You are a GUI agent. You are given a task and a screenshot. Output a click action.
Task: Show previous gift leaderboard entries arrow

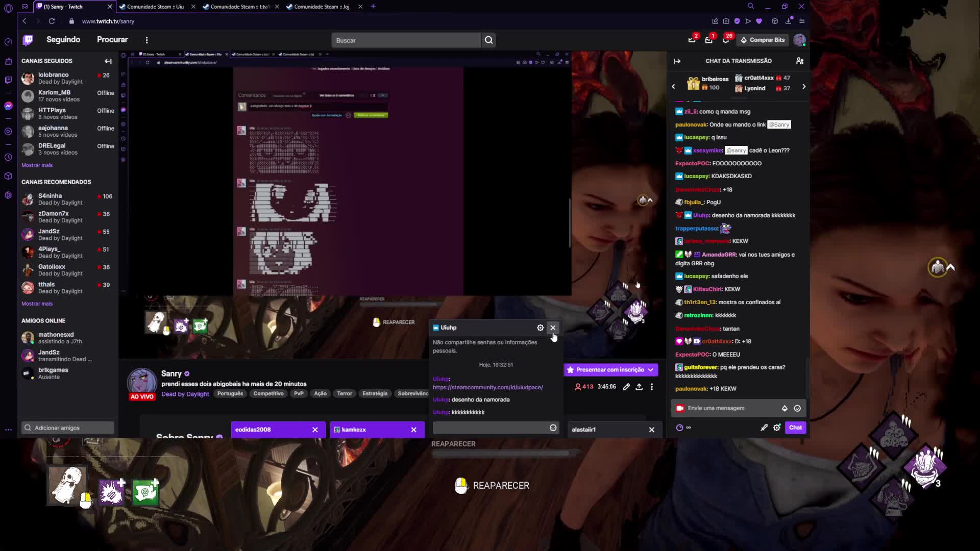(x=673, y=86)
